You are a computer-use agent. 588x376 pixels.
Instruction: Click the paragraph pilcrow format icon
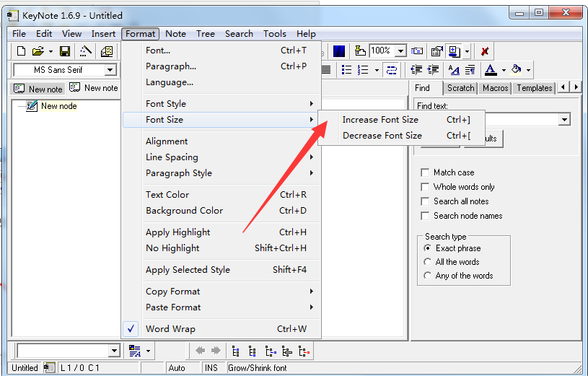[470, 70]
